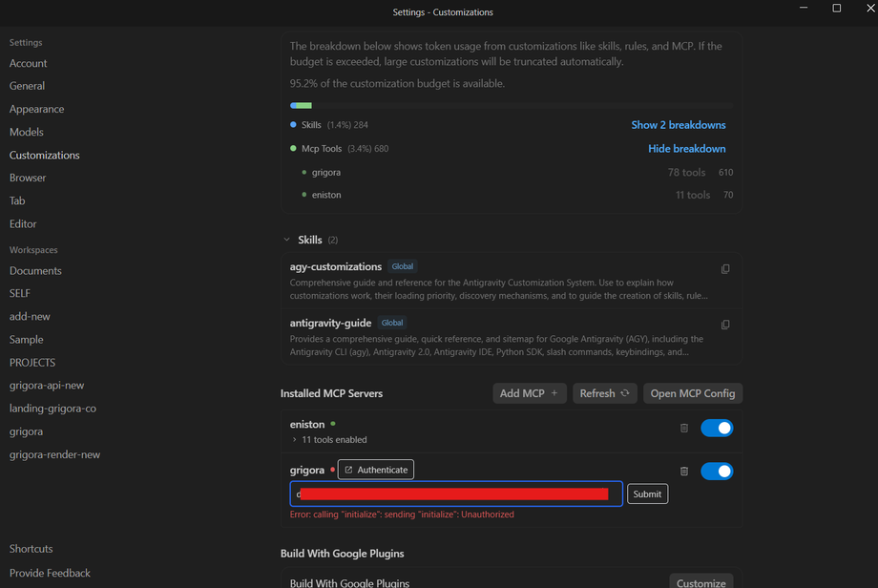Click the eniston row showing 11 tools
The width and height of the screenshot is (878, 588).
[517, 195]
